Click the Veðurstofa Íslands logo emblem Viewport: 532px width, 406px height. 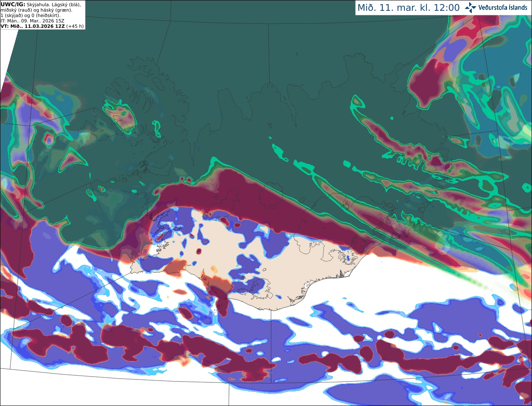(x=470, y=7)
